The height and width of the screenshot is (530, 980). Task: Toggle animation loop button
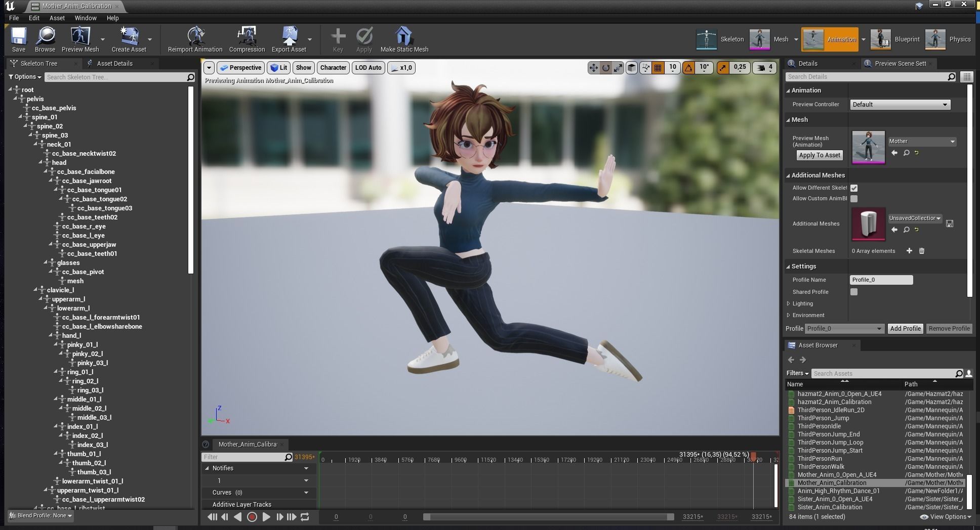click(305, 517)
